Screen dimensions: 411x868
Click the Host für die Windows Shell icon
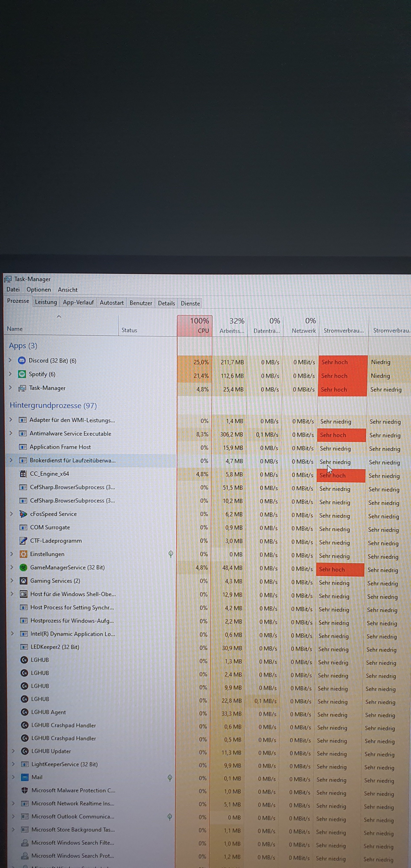(x=24, y=594)
